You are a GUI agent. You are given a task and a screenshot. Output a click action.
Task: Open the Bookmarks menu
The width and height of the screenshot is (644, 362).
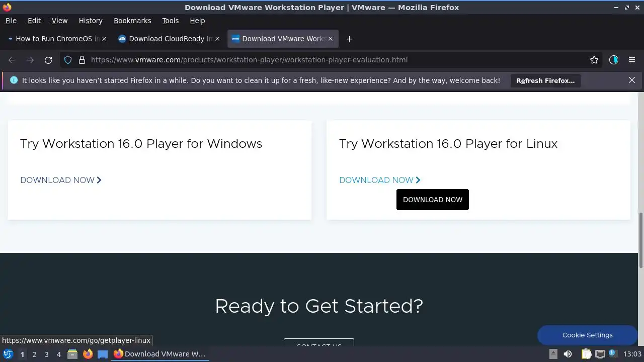point(132,21)
